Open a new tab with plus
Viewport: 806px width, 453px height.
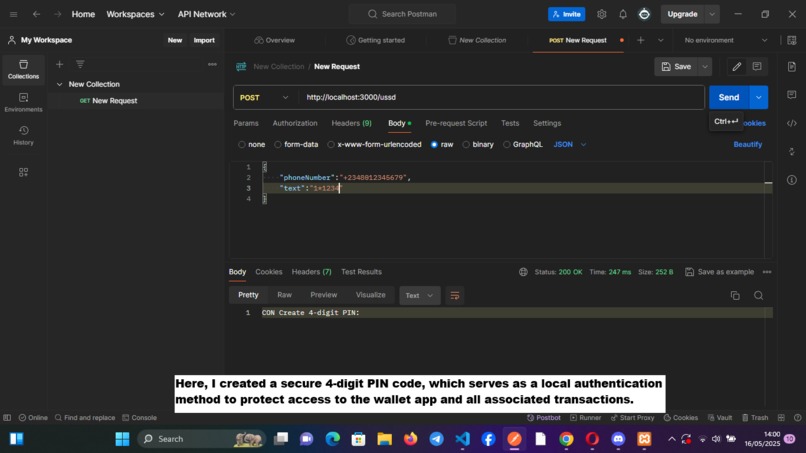(x=640, y=40)
